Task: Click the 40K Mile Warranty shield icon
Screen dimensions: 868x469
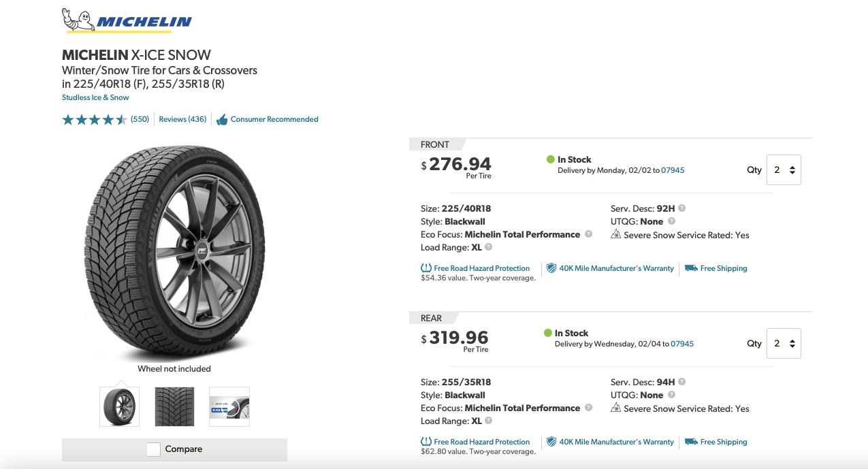Action: click(550, 268)
